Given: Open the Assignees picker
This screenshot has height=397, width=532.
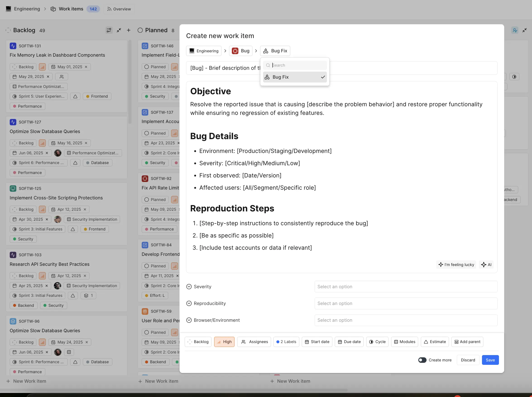Looking at the screenshot, I should coord(254,342).
